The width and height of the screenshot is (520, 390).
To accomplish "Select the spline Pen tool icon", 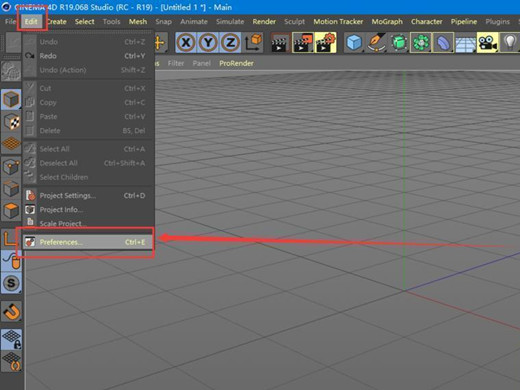I will coord(376,42).
